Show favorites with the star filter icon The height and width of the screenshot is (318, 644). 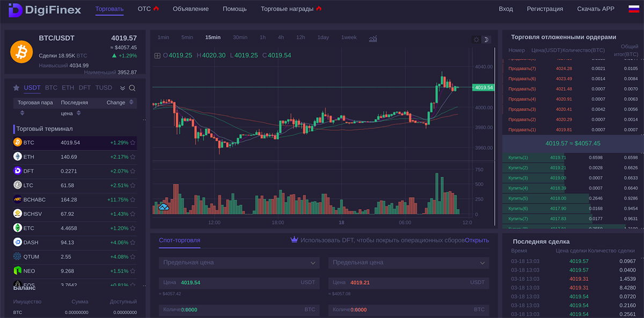(x=16, y=88)
